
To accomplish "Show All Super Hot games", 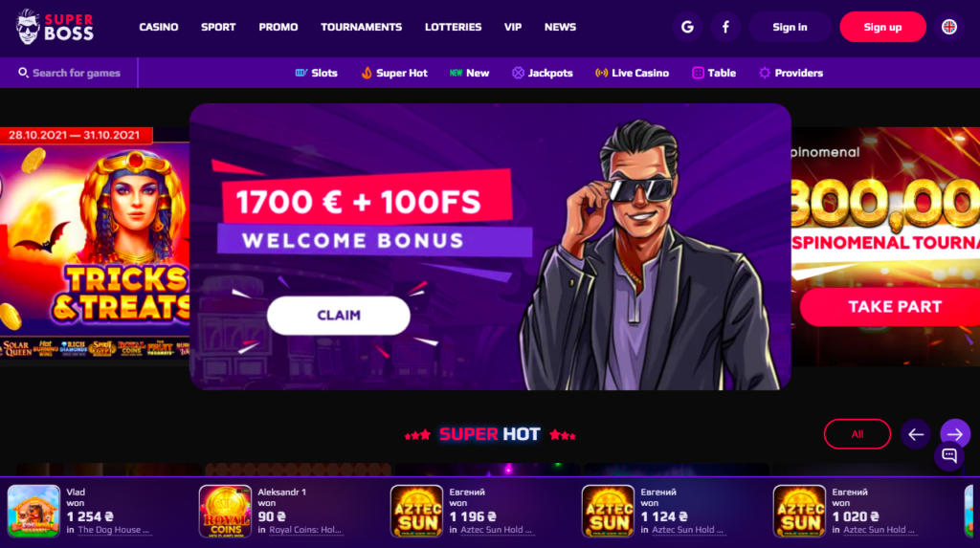I will [x=857, y=434].
